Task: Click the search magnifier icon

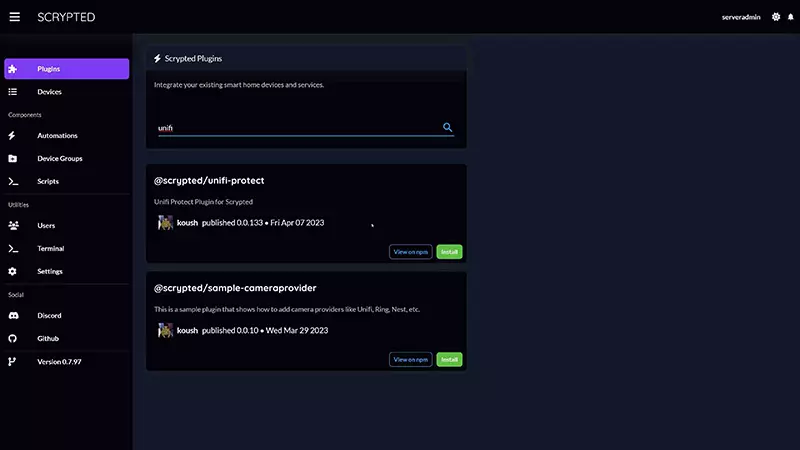Action: (447, 128)
